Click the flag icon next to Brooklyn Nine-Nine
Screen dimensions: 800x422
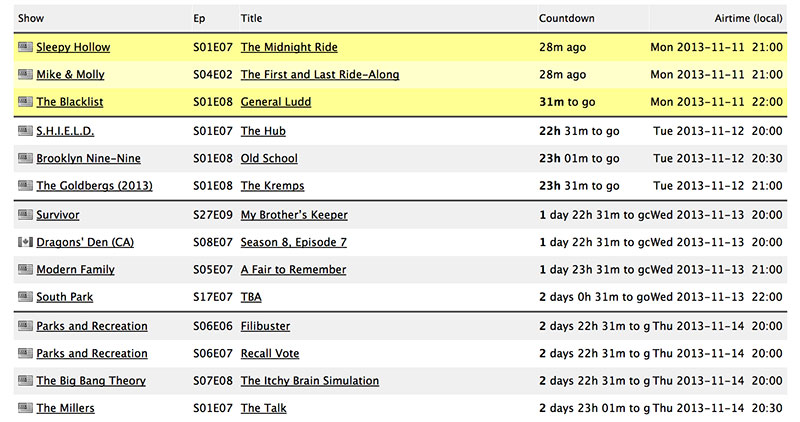[25, 158]
